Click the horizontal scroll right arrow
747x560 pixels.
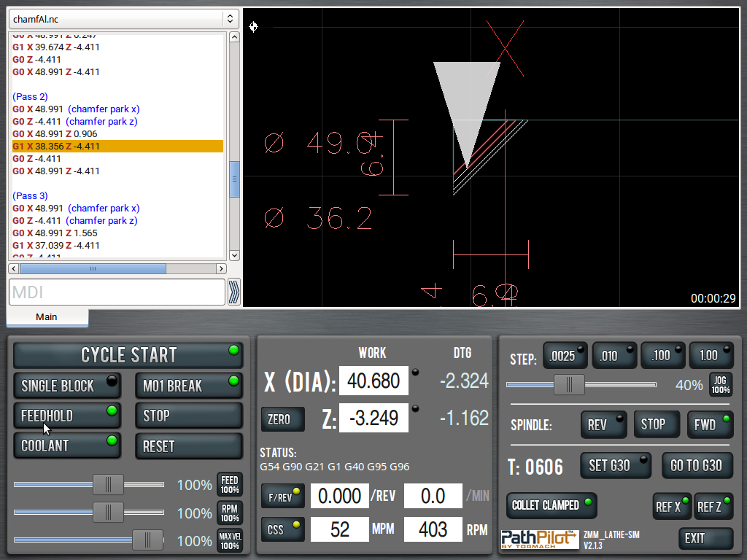click(221, 268)
